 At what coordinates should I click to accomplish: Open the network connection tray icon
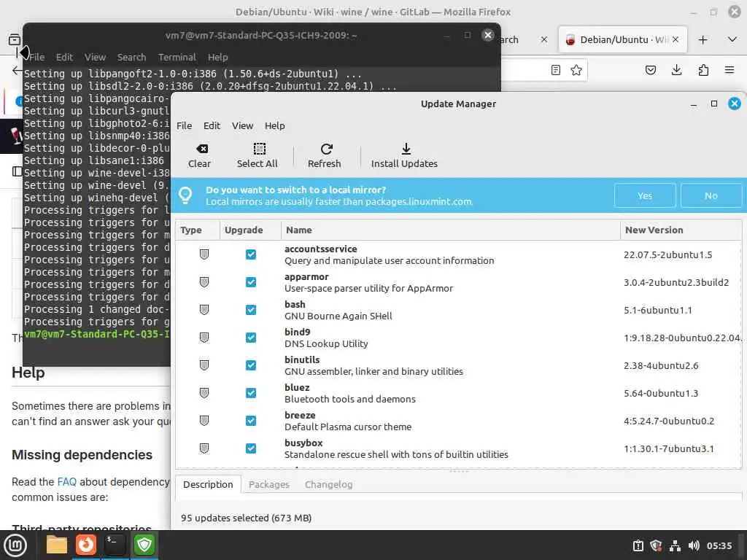[675, 545]
